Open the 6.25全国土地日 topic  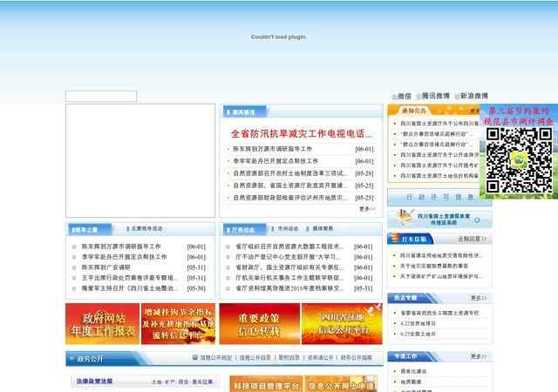418,334
